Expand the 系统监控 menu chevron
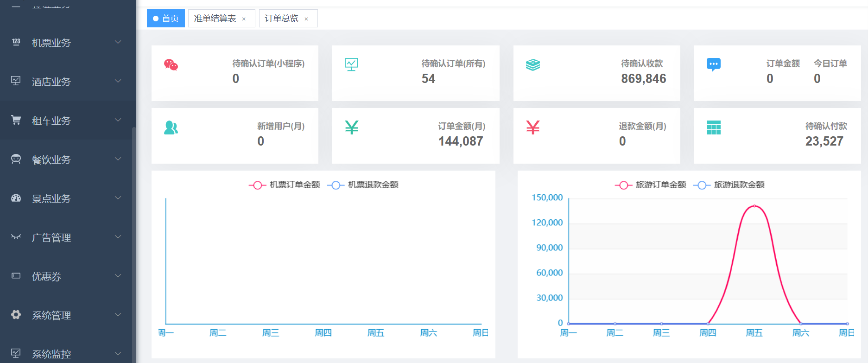 118,353
